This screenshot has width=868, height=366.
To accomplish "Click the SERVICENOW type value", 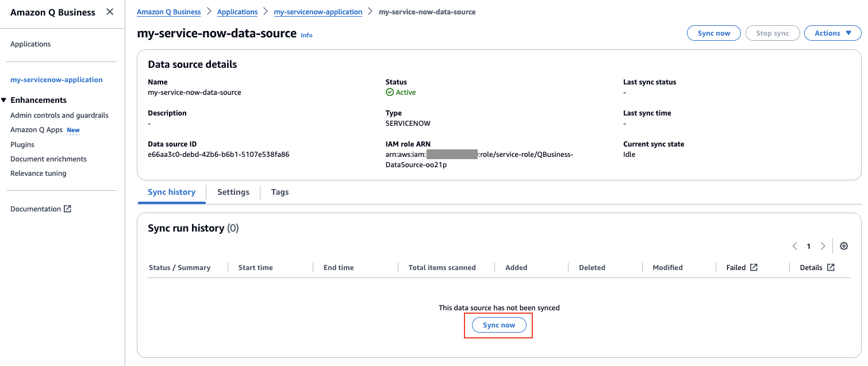I will coord(408,124).
